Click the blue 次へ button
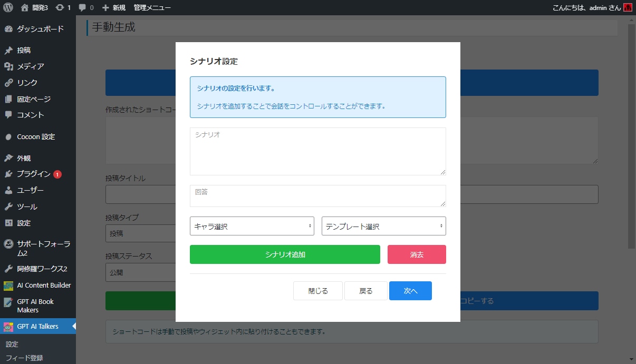The height and width of the screenshot is (364, 636). pos(410,291)
